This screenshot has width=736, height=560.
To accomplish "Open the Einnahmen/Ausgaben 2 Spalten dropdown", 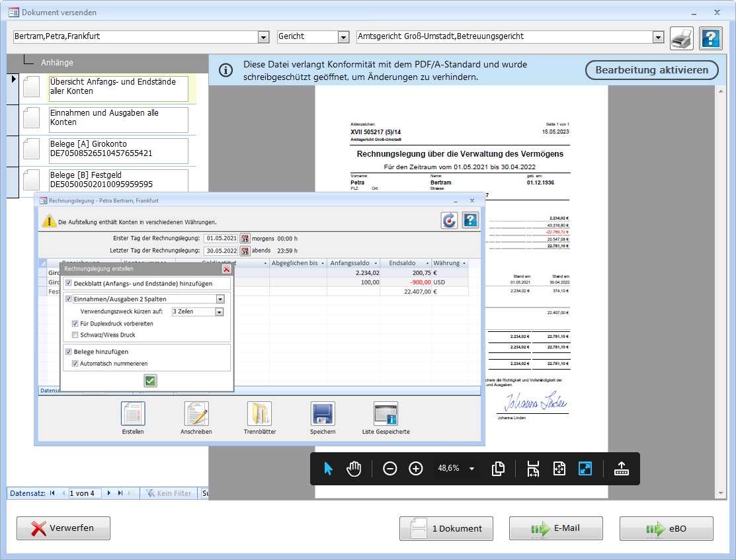I will tap(220, 300).
